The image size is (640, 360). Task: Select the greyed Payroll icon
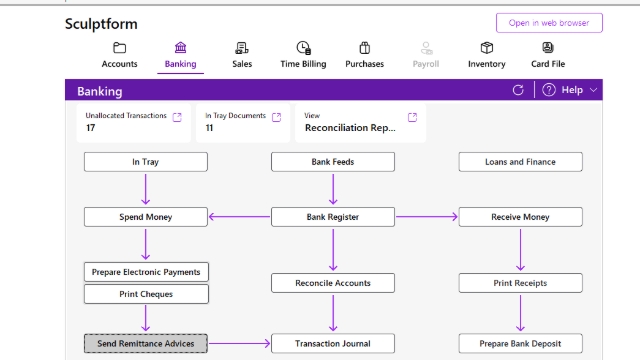click(x=426, y=48)
